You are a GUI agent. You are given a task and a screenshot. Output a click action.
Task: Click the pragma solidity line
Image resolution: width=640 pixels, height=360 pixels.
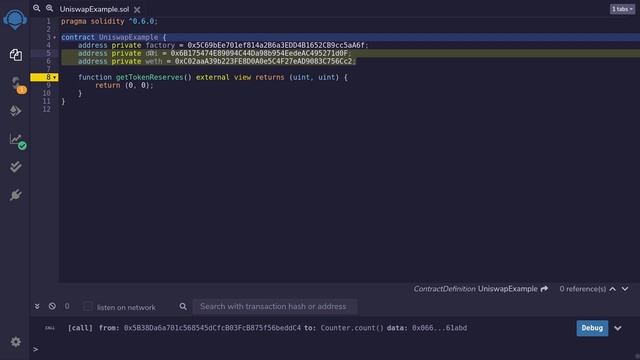pos(109,21)
